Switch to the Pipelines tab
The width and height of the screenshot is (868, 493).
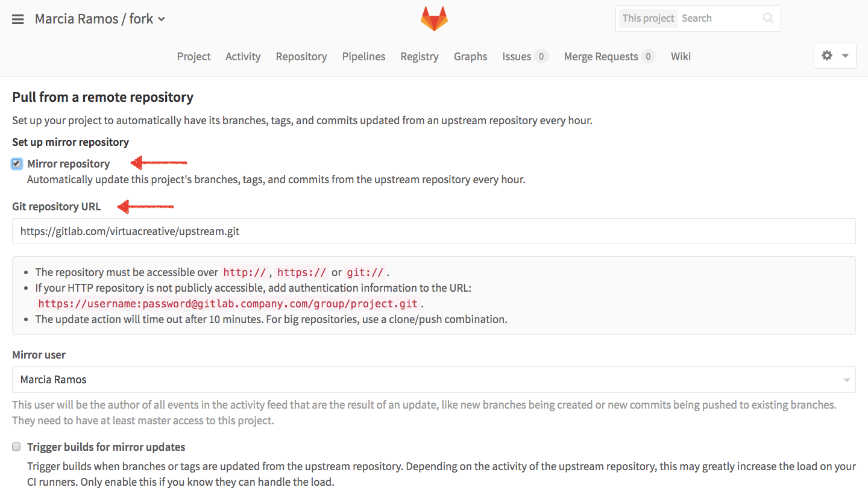click(x=363, y=56)
